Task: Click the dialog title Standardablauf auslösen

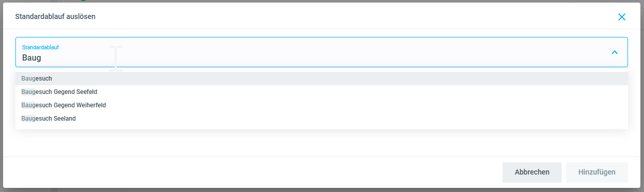Action: [x=55, y=16]
